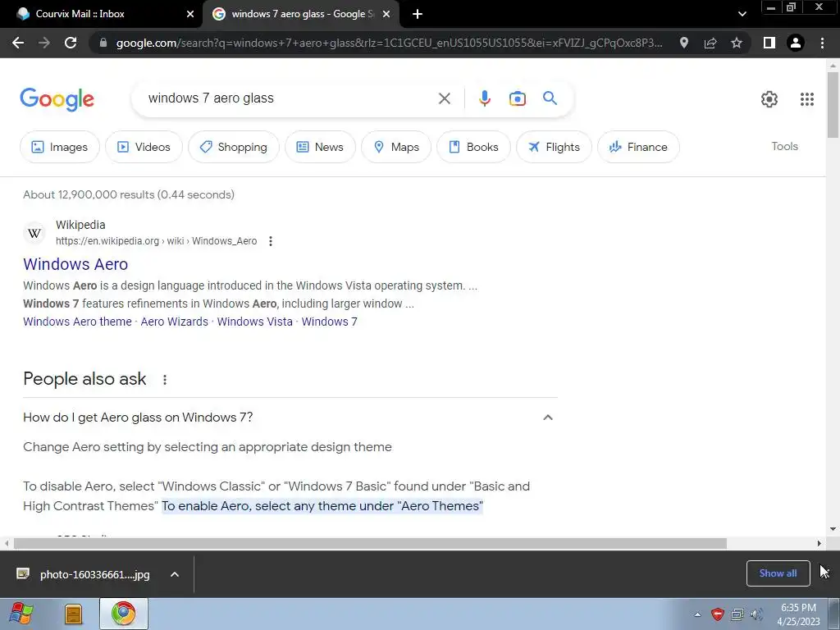
Task: Click the Wikipedia W favicon
Action: [34, 233]
